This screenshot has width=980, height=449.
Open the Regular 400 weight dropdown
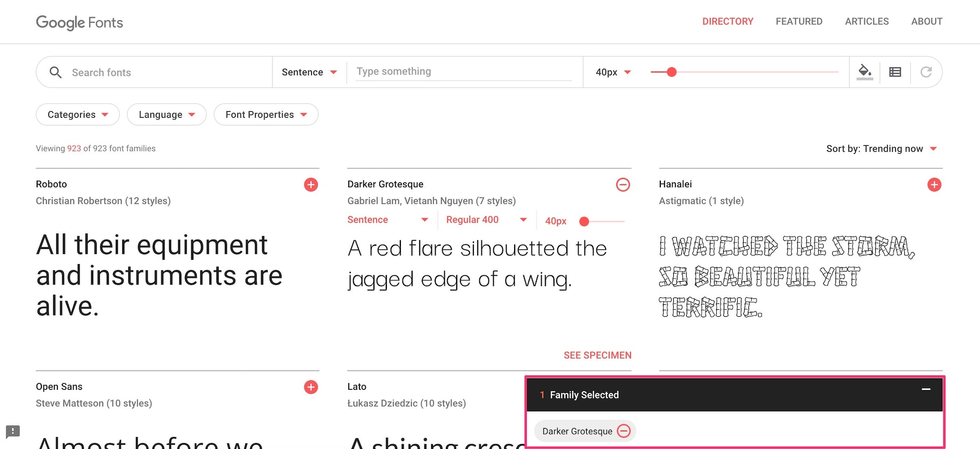pyautogui.click(x=486, y=219)
